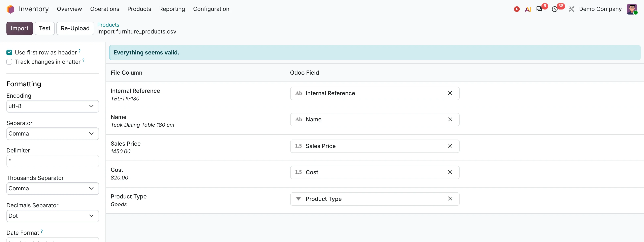The image size is (644, 242).
Task: Go back via Products breadcrumb link
Action: pos(108,25)
